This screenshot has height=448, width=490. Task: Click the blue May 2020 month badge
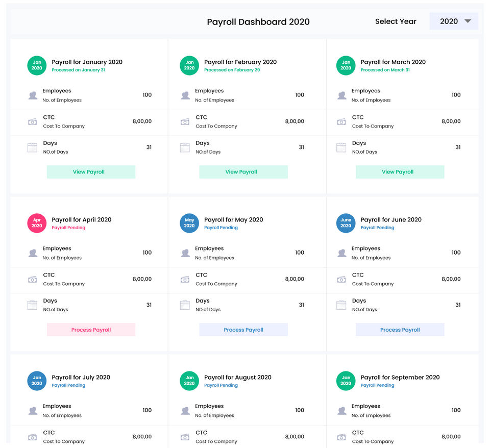(189, 223)
